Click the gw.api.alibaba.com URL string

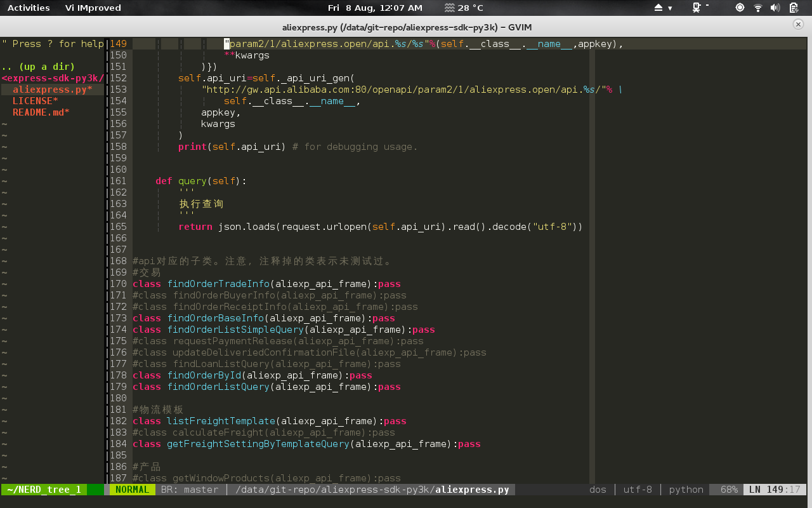(x=404, y=90)
